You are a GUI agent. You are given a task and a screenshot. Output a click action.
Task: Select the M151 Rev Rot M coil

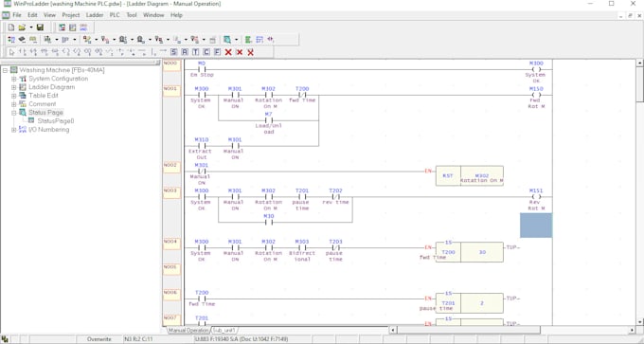click(536, 199)
